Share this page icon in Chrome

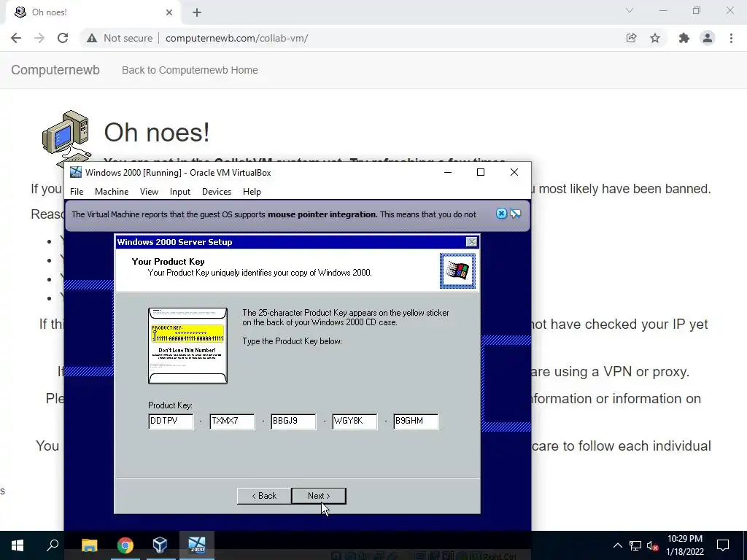click(x=632, y=38)
